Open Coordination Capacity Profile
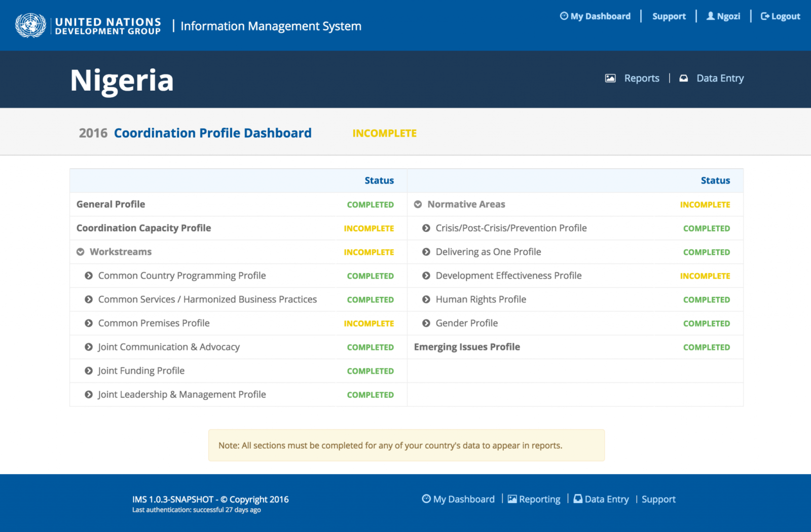This screenshot has width=811, height=532. [x=143, y=228]
